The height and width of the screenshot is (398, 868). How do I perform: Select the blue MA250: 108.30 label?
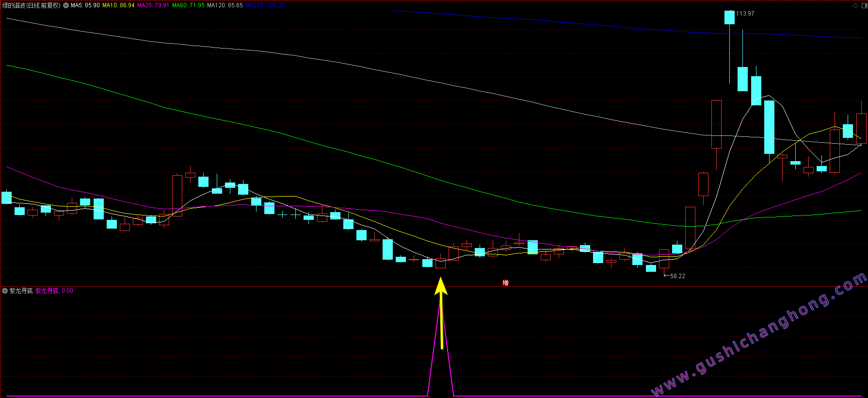pos(265,5)
